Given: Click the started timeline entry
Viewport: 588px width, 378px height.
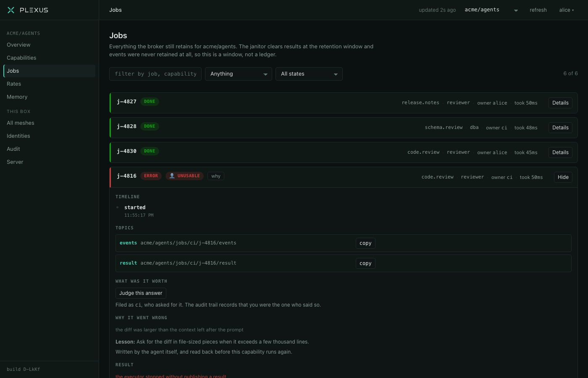Looking at the screenshot, I should point(135,207).
